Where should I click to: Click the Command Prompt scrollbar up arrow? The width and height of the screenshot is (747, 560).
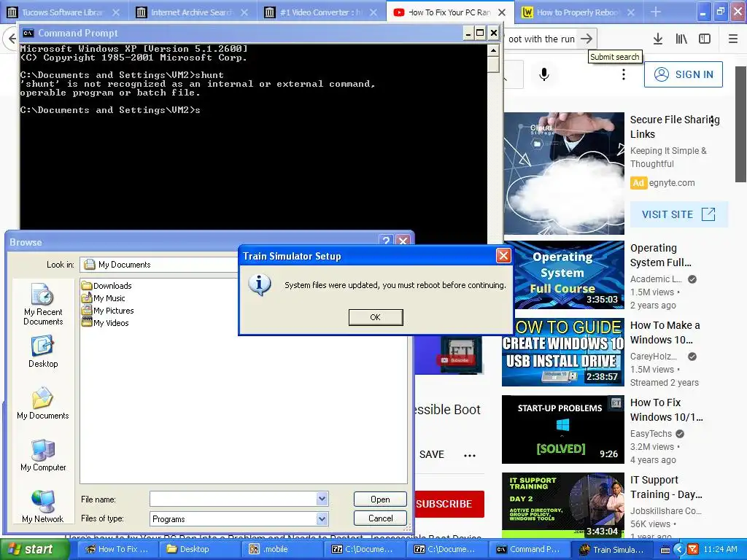494,50
